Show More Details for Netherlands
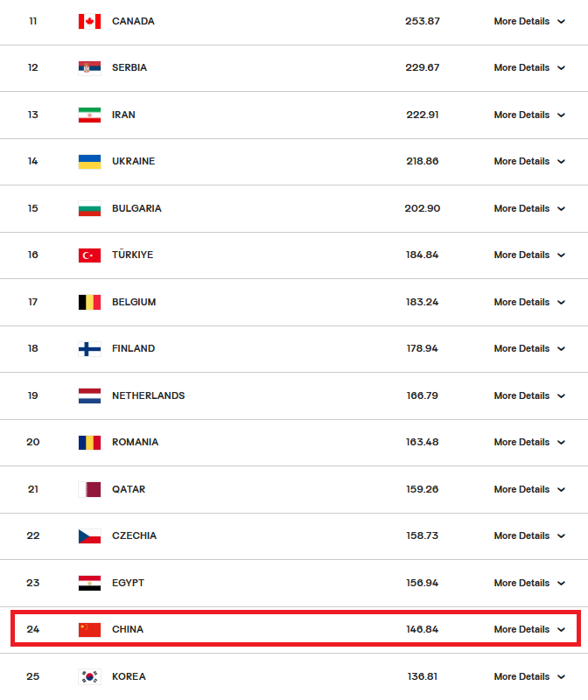Screen dimensions: 588x700 click(529, 396)
